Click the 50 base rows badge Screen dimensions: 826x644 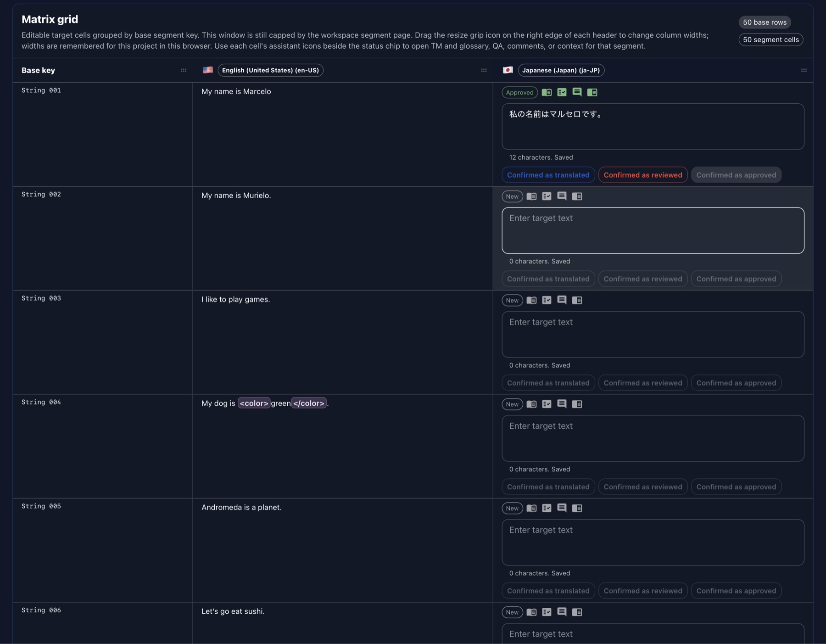tap(765, 22)
